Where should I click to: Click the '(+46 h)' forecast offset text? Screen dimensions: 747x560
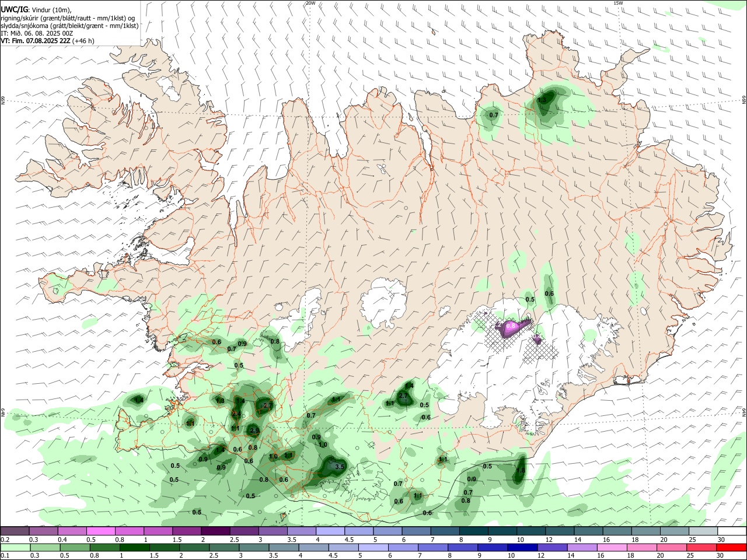83,41
